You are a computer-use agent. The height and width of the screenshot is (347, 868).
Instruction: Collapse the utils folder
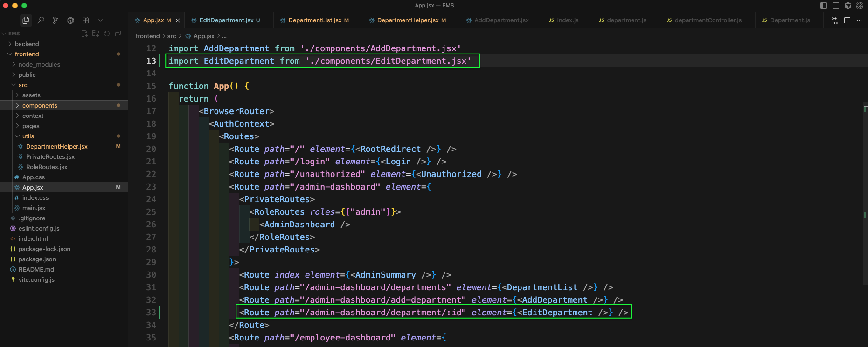(64, 136)
